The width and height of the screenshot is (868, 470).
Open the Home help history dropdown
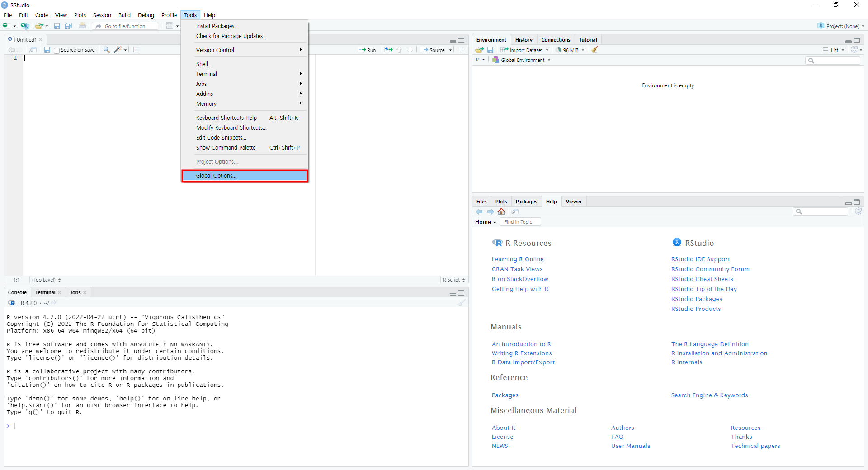(486, 222)
